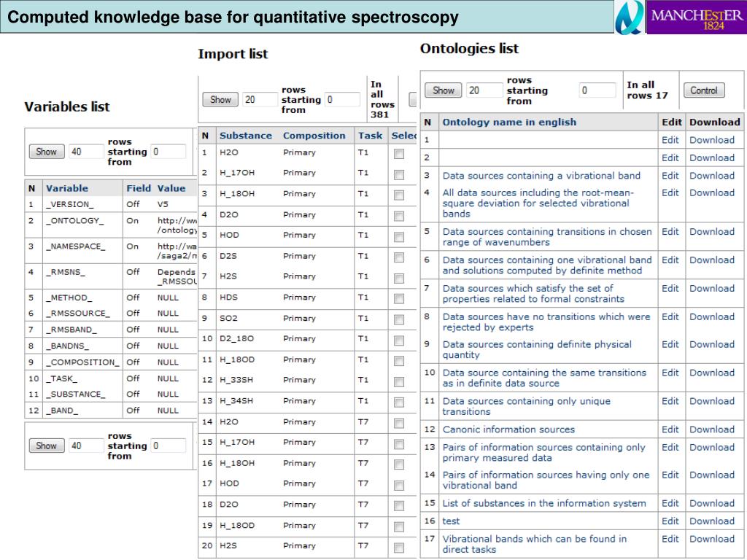Select the _SUBSTANCE_ variable cell
The height and width of the screenshot is (560, 747).
[76, 394]
